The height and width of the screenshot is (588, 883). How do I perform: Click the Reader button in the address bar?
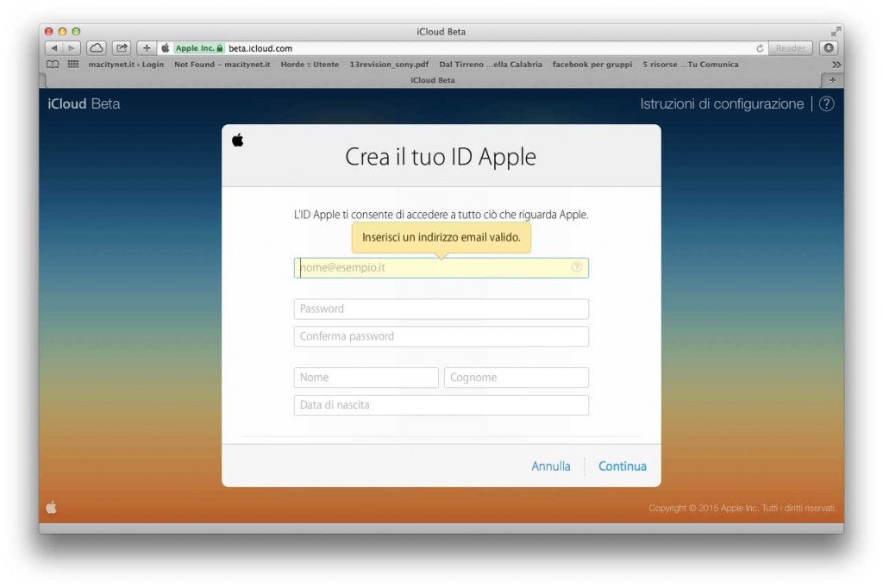[x=790, y=48]
